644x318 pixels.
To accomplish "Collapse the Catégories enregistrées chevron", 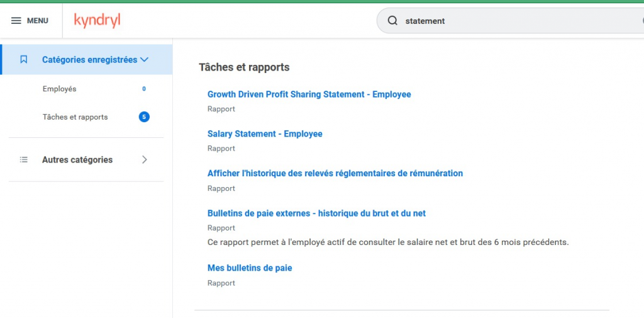I will 144,60.
